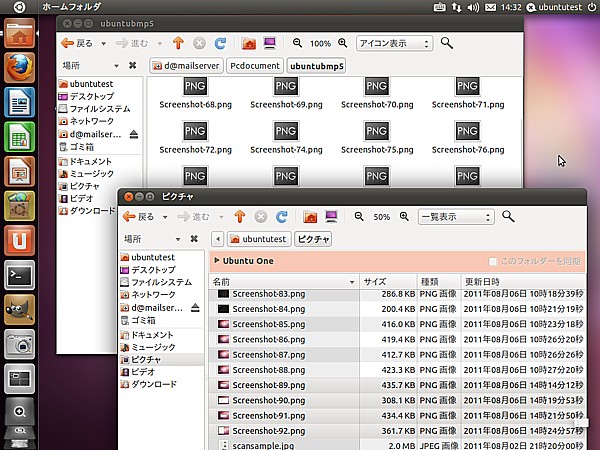The height and width of the screenshot is (450, 600).
Task: Zoom out in ピクチャ window
Action: tap(359, 217)
